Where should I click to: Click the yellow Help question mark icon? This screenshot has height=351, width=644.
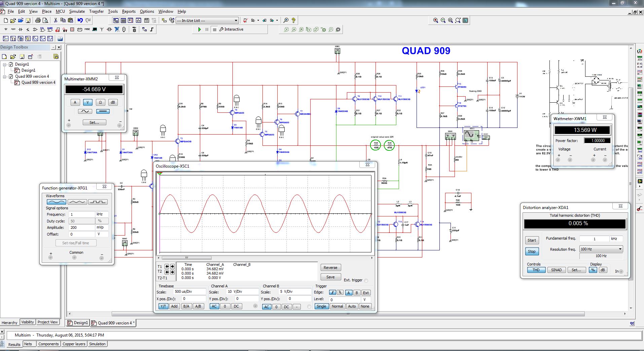point(293,21)
